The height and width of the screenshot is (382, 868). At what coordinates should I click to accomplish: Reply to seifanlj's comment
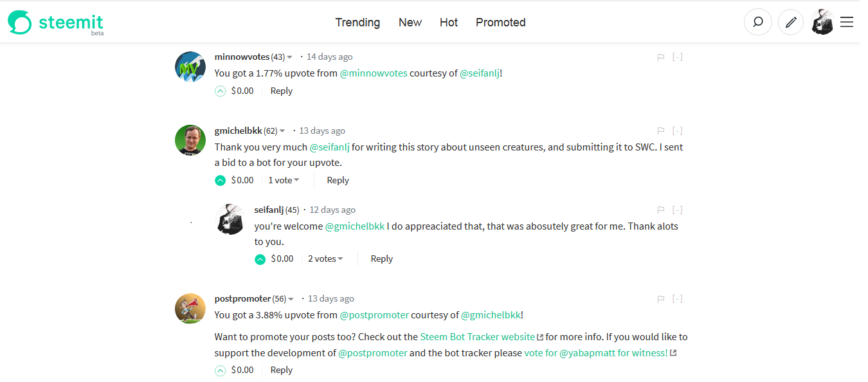pos(381,259)
